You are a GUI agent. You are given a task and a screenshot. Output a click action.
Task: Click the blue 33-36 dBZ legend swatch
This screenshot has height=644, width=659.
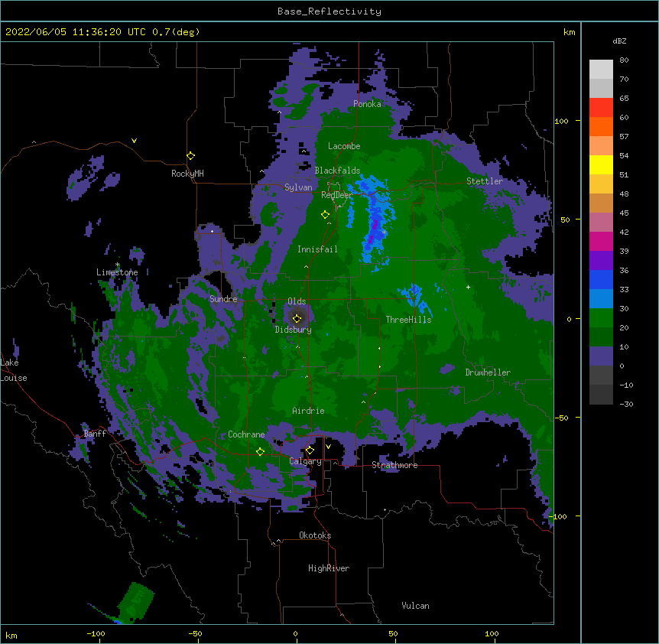(x=601, y=279)
